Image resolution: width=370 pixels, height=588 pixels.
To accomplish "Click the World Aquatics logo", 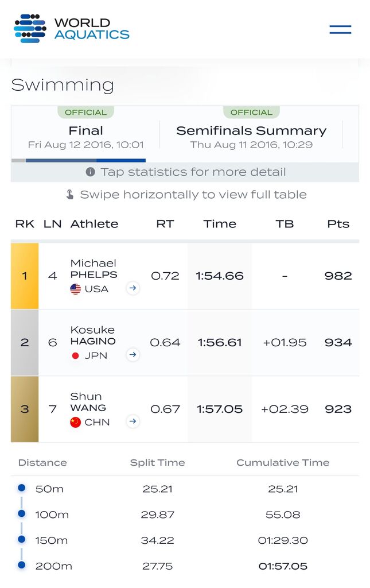I will coord(72,29).
